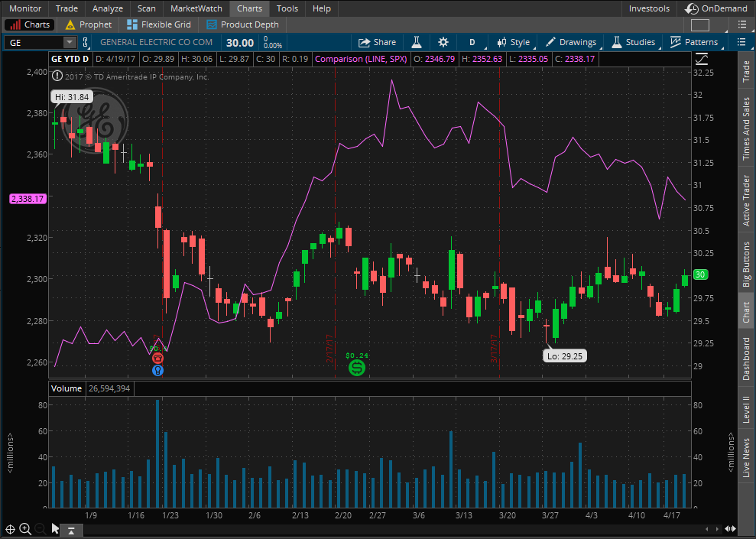756x539 pixels.
Task: Expand the symbol selector dropdown arrow
Action: tap(70, 42)
